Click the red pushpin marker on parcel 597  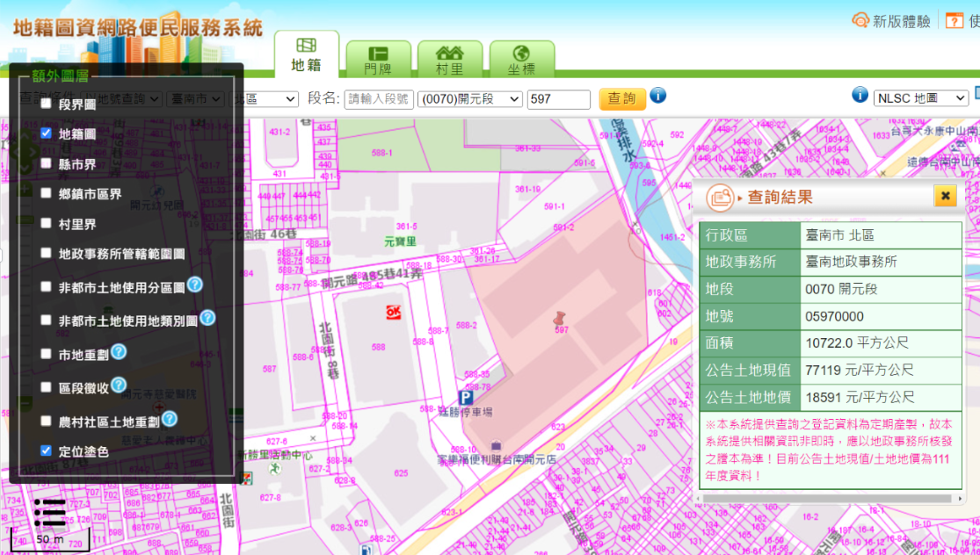tap(559, 319)
